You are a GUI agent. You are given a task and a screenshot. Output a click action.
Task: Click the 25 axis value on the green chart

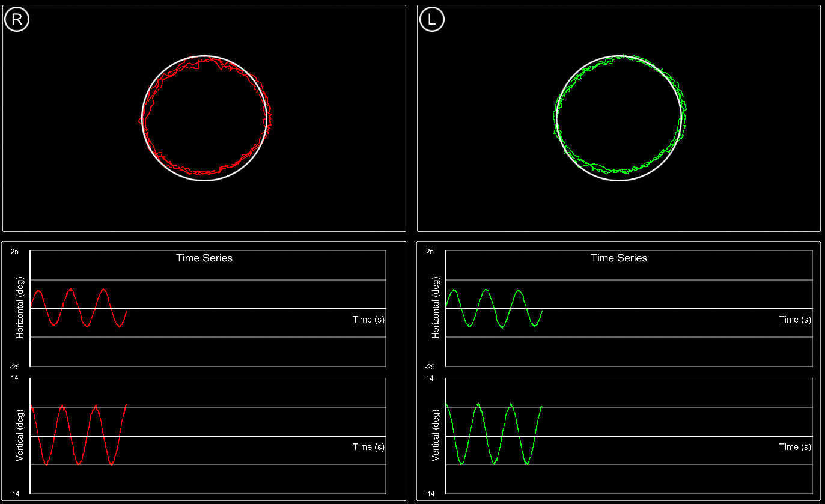coord(430,251)
